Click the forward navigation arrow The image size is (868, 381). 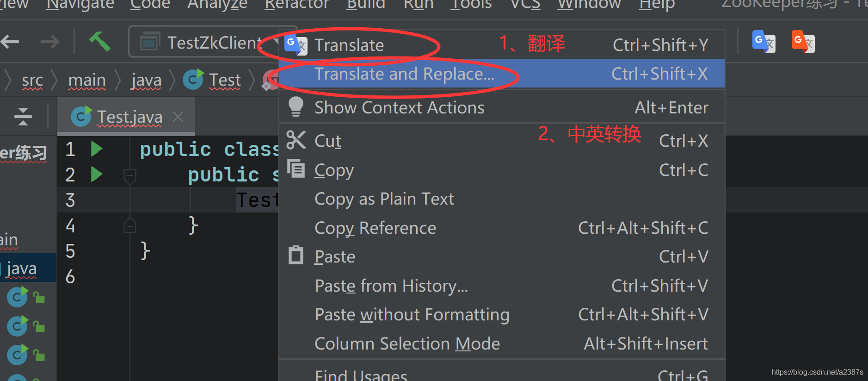(50, 42)
